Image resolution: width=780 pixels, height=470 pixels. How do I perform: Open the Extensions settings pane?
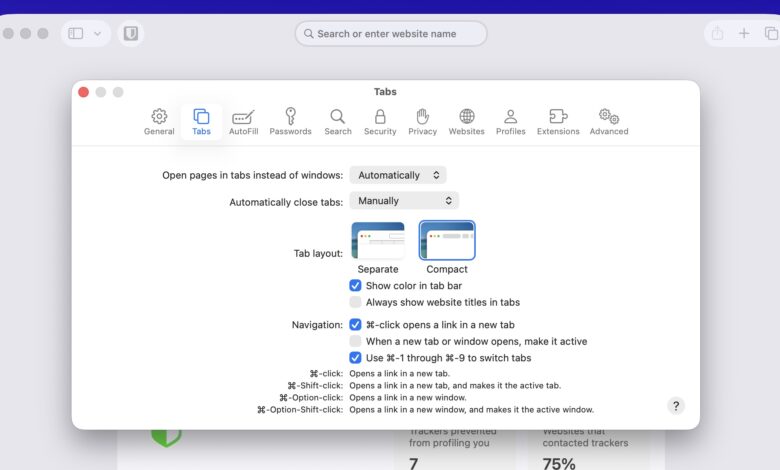click(x=558, y=122)
